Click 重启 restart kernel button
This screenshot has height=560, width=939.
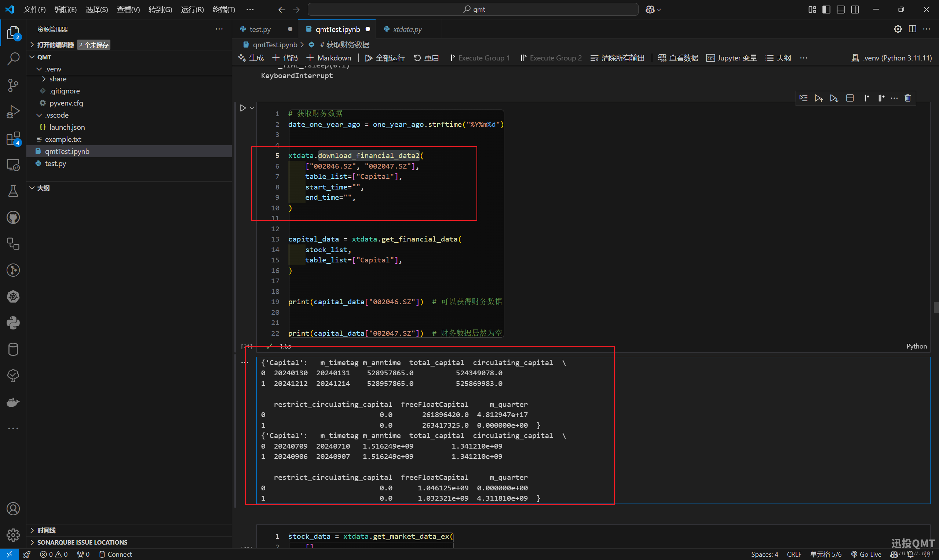[427, 58]
